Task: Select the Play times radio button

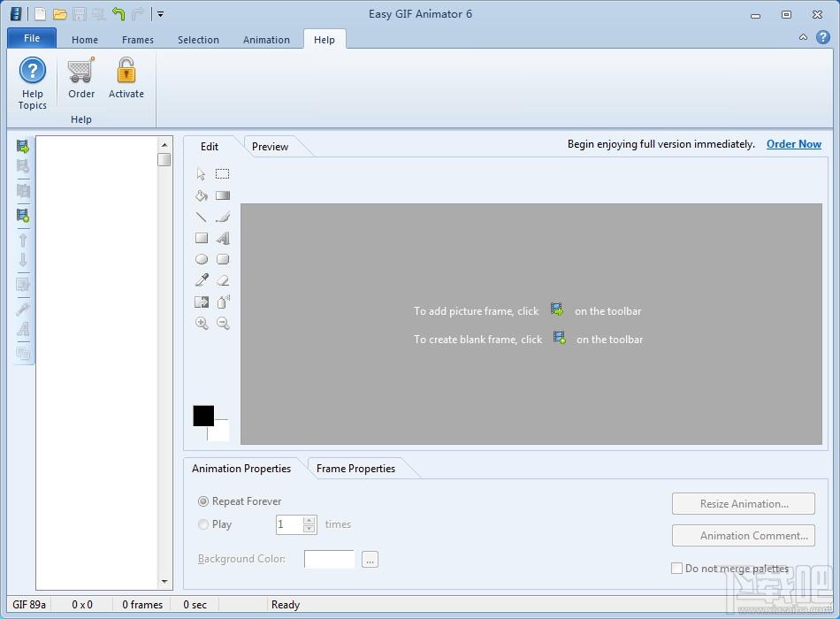Action: coord(203,524)
